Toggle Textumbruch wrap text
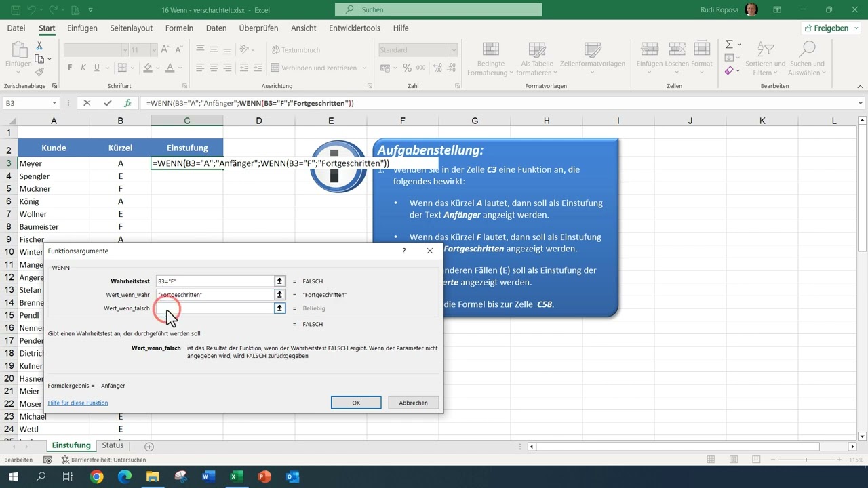This screenshot has width=868, height=488. (x=295, y=50)
